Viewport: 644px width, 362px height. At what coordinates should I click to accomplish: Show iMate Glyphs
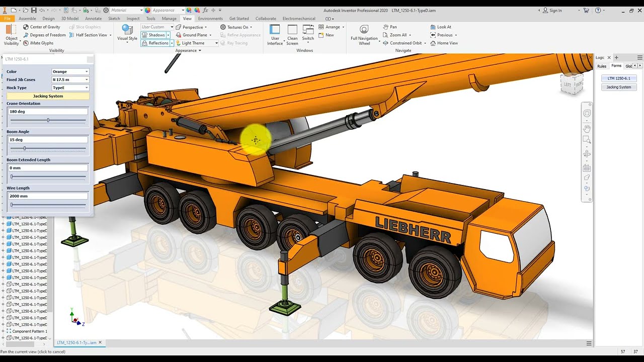click(x=38, y=43)
